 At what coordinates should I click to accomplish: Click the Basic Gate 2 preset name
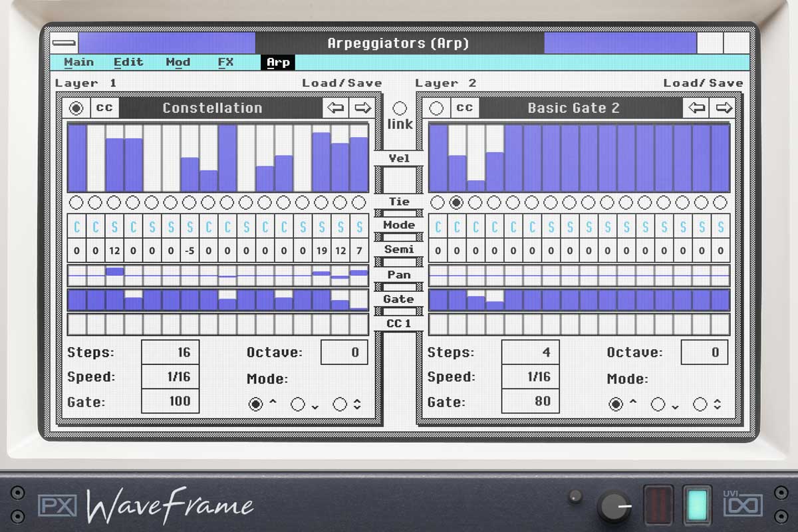pos(573,108)
